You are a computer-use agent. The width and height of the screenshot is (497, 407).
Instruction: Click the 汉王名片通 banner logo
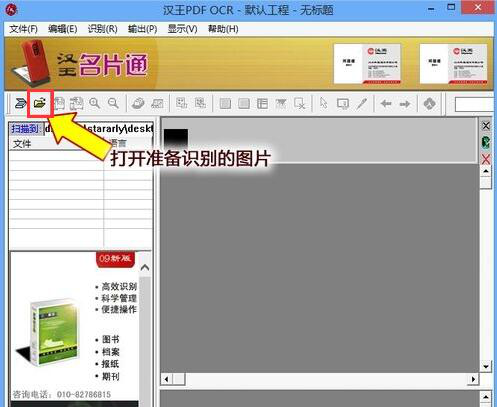102,65
